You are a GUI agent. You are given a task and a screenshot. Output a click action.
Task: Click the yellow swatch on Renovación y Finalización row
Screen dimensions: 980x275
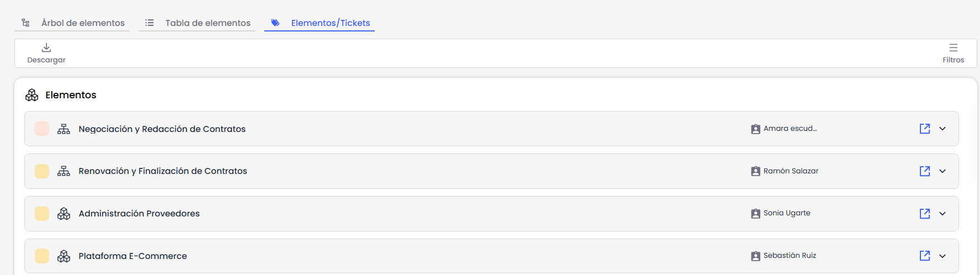[x=42, y=171]
